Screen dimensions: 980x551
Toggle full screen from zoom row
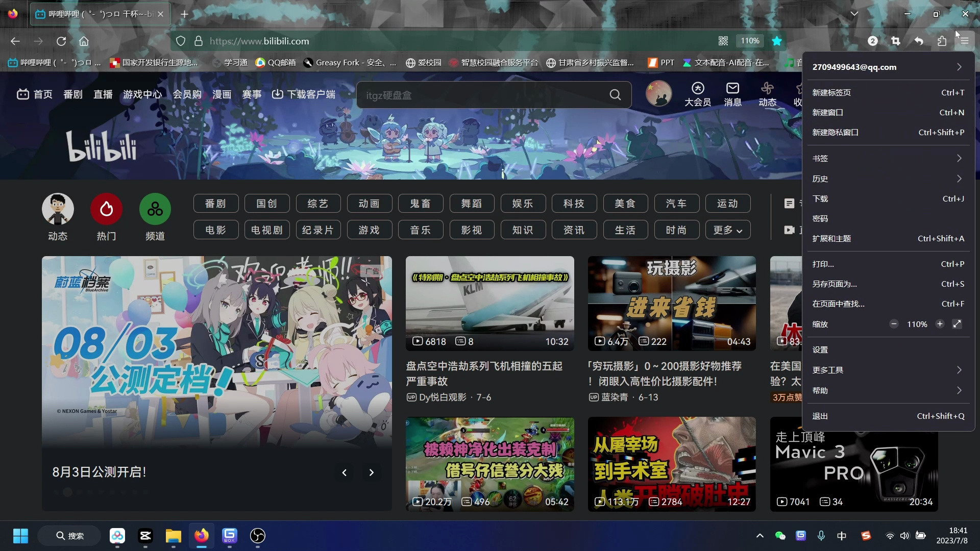point(957,324)
